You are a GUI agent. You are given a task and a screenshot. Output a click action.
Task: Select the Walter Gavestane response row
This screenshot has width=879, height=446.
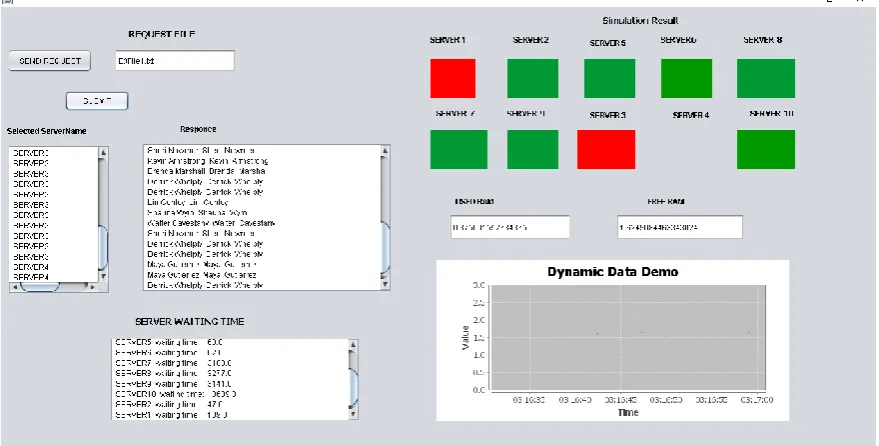point(262,223)
